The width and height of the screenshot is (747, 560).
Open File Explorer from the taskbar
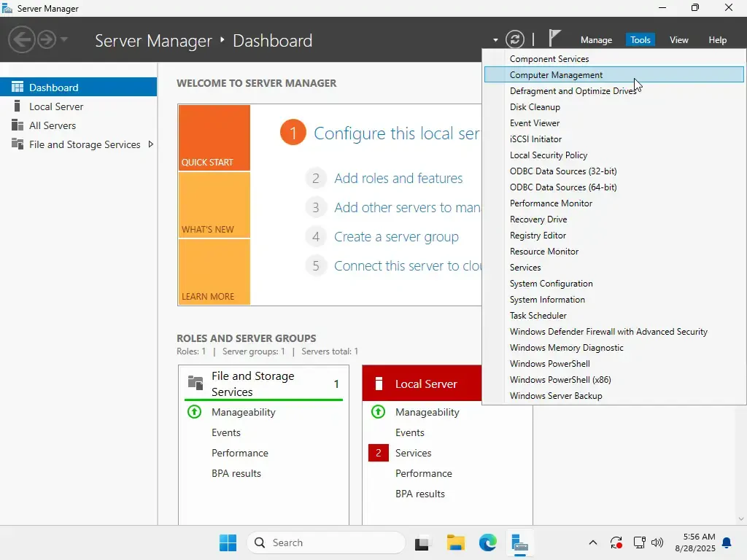click(455, 542)
